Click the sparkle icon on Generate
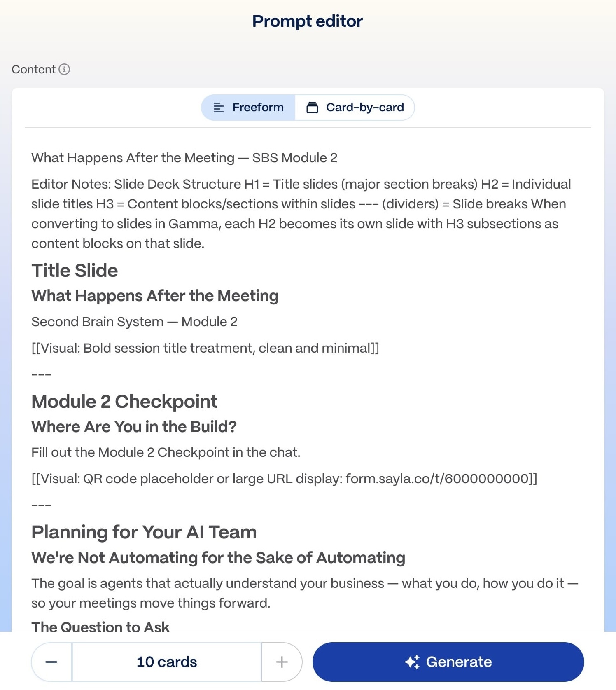This screenshot has height=690, width=616. coord(412,662)
